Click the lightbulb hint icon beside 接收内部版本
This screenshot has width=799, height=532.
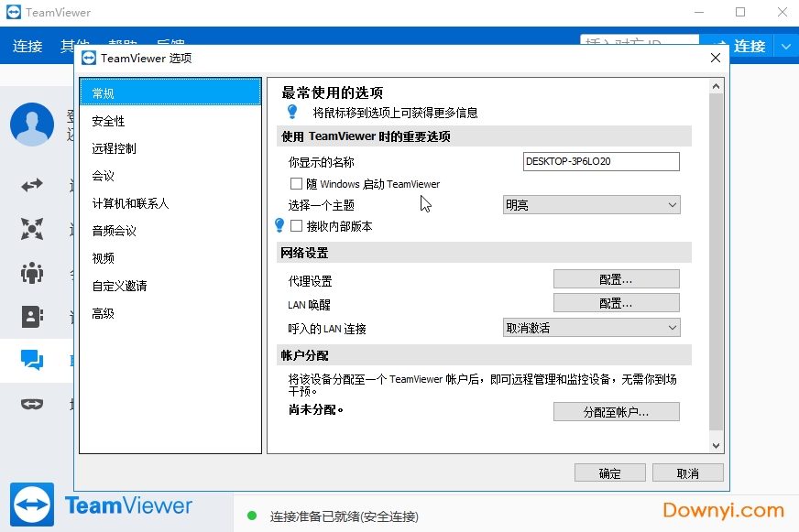click(280, 225)
